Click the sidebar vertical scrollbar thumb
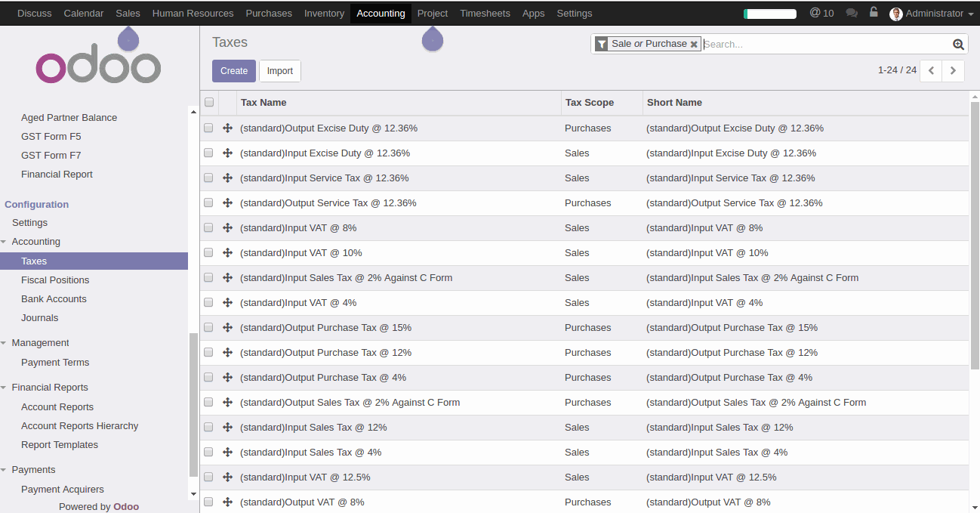 [x=193, y=404]
